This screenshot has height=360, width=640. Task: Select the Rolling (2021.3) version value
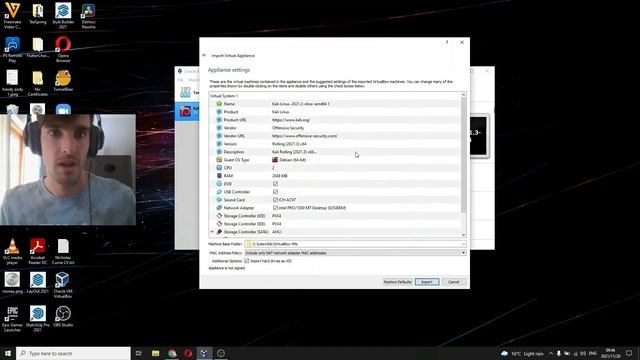[x=289, y=144]
